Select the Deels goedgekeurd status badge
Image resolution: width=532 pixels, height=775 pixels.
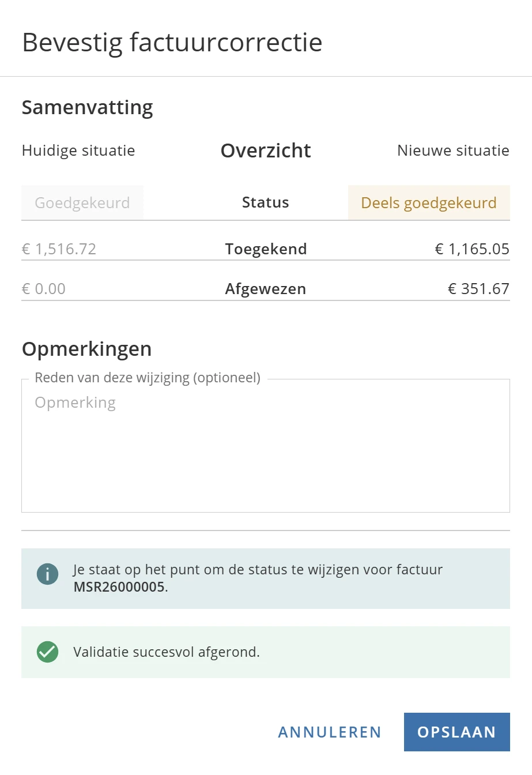click(x=428, y=203)
